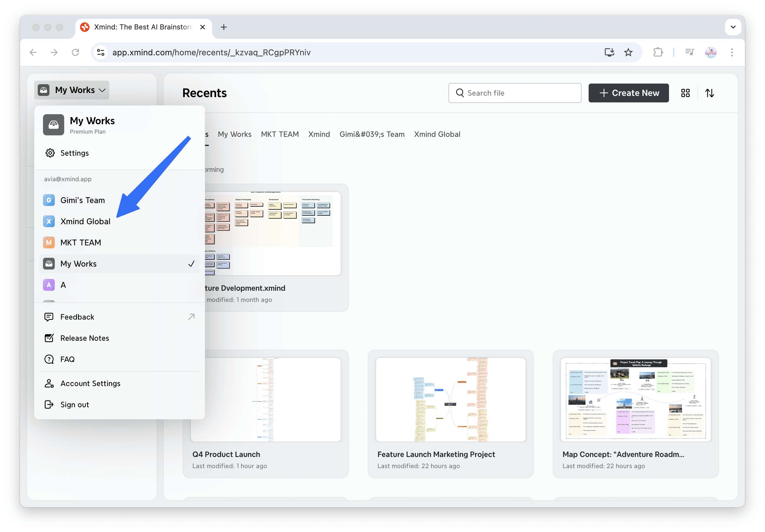This screenshot has width=765, height=532.
Task: Switch to the MKT TEAM filter tab
Action: click(x=279, y=134)
